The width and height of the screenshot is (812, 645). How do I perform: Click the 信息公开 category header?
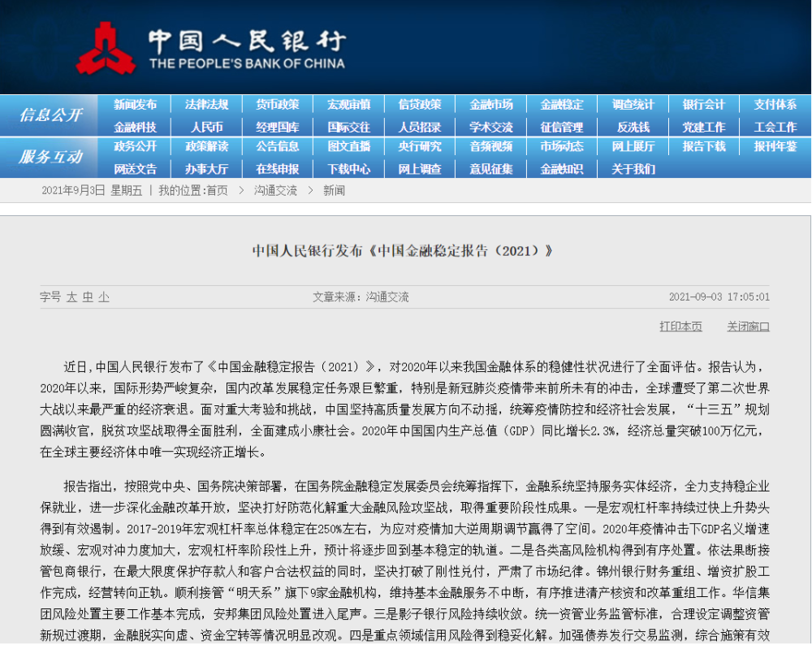click(x=50, y=115)
